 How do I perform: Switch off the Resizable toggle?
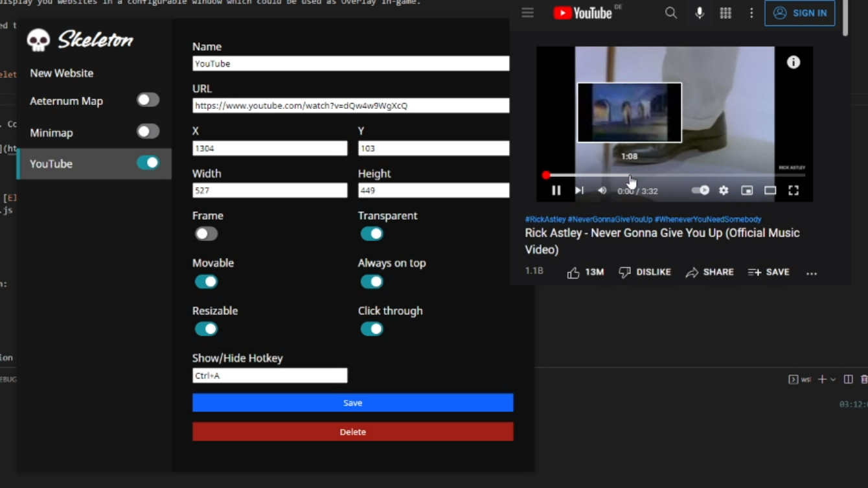click(206, 329)
